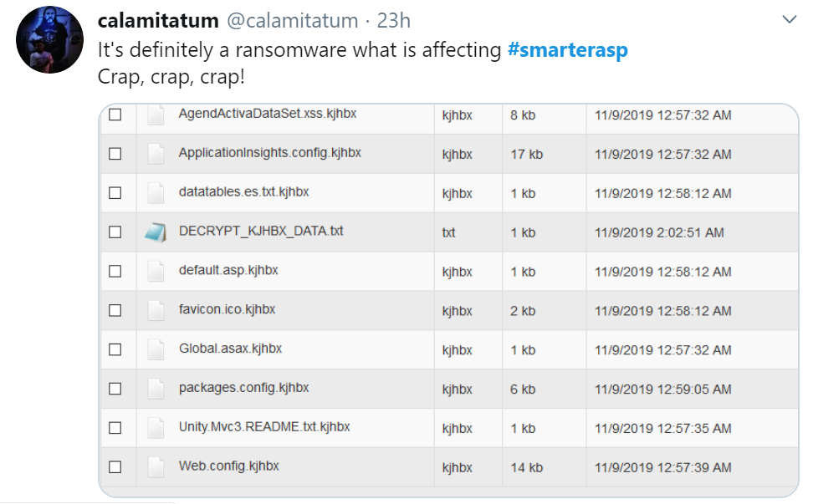Check the box for DECRYPT_KJHBX_DATA.txt

[115, 232]
